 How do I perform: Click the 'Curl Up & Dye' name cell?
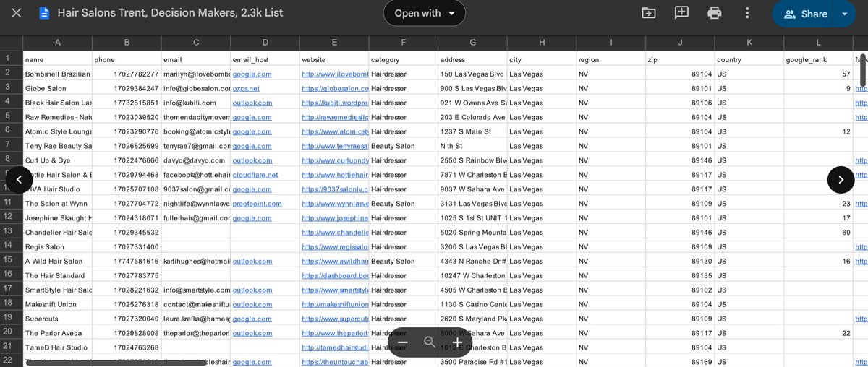[57, 160]
